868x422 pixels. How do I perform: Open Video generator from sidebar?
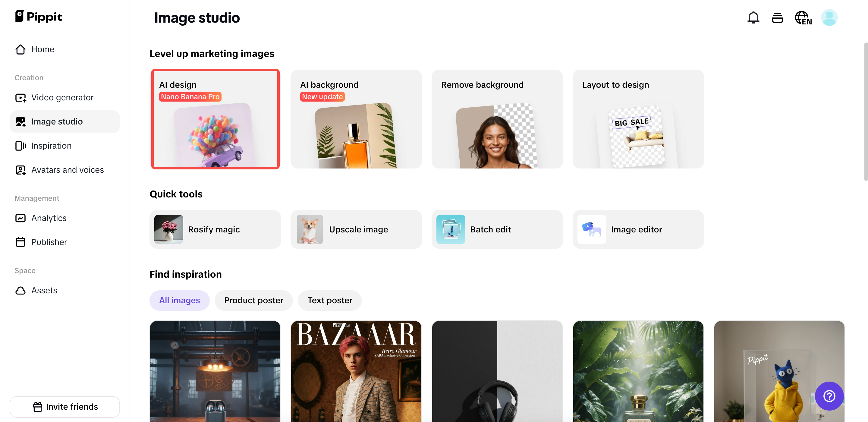(x=62, y=97)
